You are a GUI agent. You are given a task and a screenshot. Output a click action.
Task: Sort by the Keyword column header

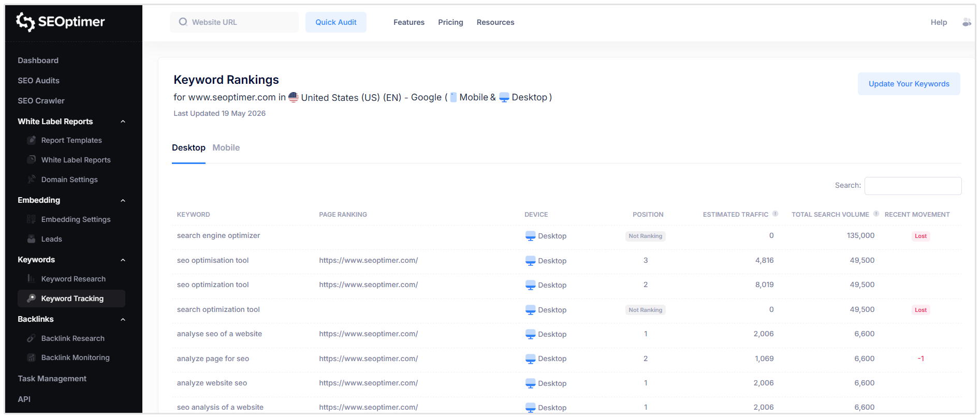(x=194, y=215)
